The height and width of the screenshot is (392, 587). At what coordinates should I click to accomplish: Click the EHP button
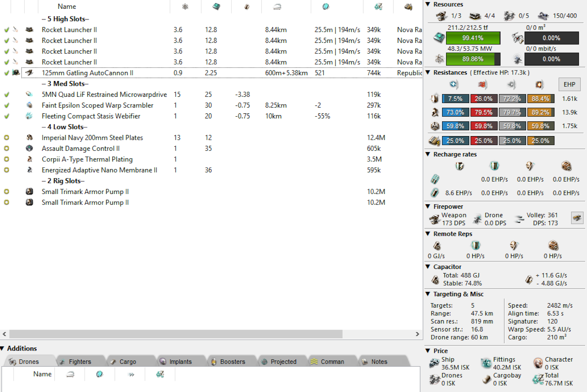[x=569, y=85]
